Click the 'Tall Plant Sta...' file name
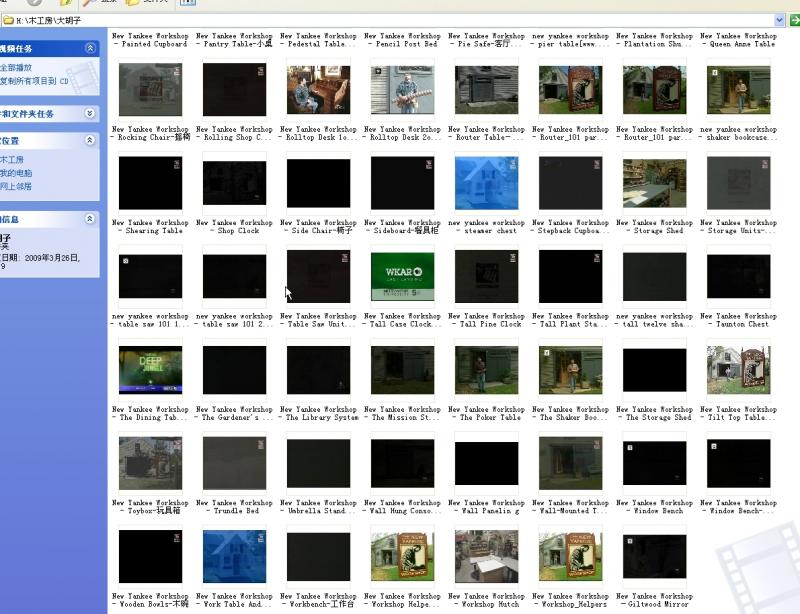Viewport: 800px width, 614px height. 570,320
